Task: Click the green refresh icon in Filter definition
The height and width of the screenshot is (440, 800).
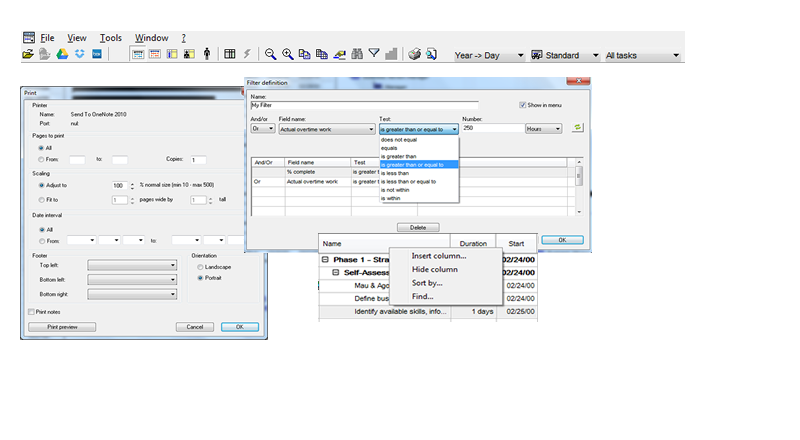Action: (x=578, y=128)
